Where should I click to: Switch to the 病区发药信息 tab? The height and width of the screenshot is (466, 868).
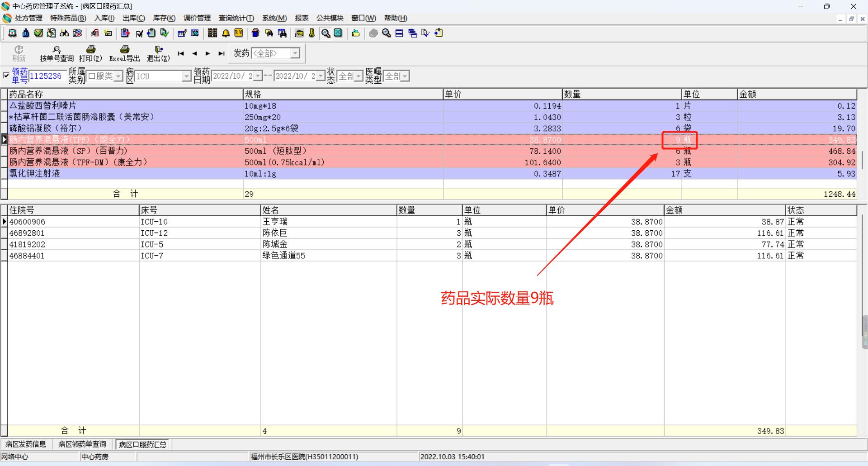pyautogui.click(x=26, y=444)
